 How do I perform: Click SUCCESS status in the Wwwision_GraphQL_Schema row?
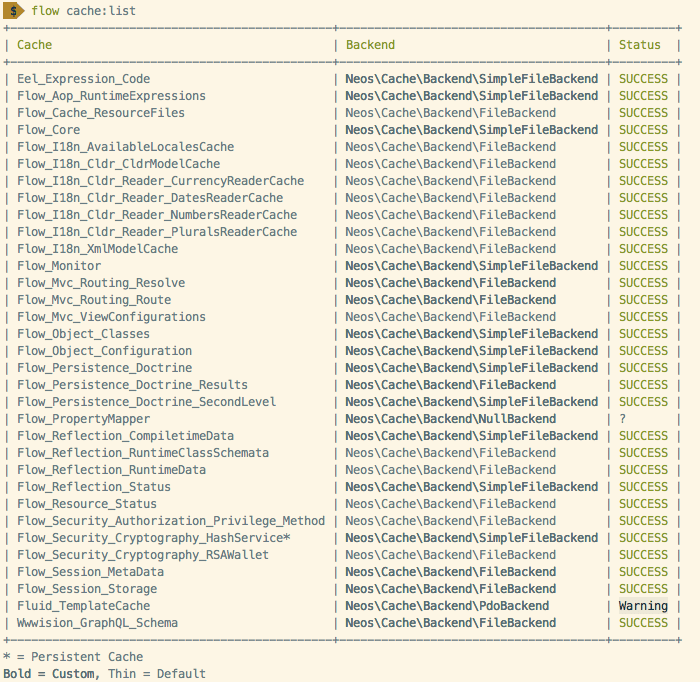(643, 623)
